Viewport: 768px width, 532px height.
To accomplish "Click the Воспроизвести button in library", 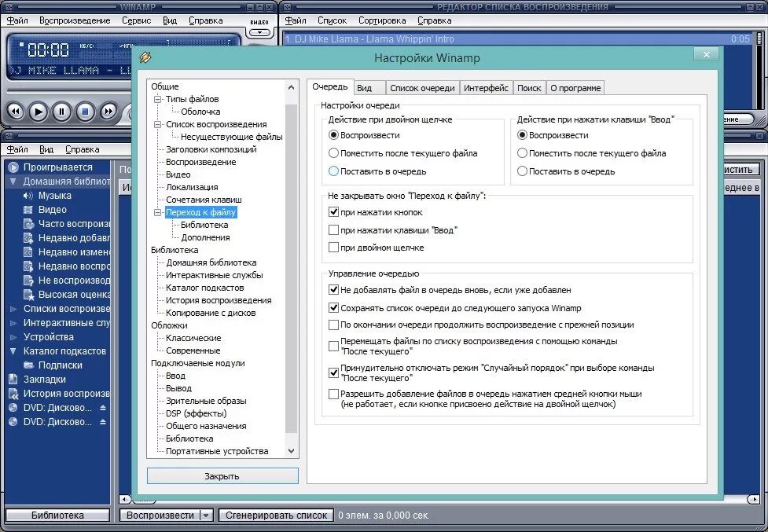I will pos(160,515).
